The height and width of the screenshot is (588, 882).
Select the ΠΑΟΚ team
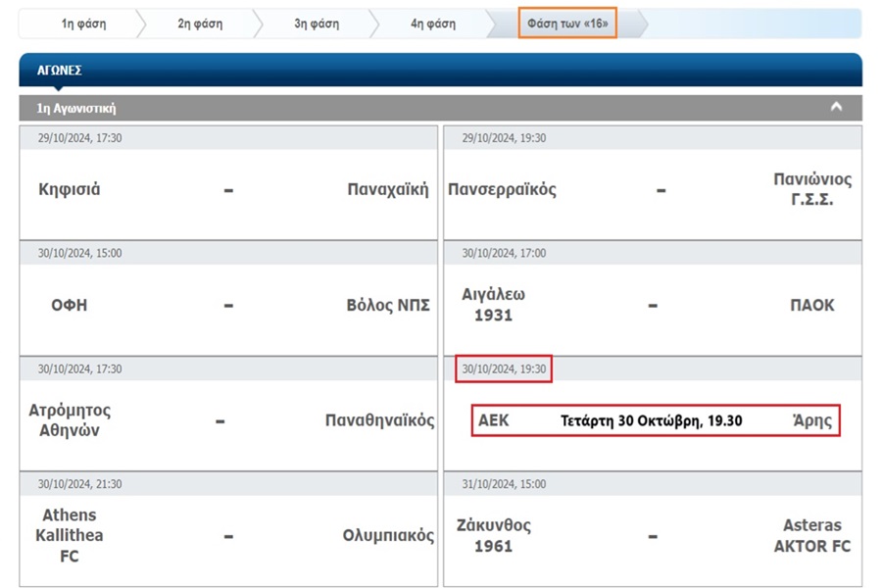[x=811, y=305]
